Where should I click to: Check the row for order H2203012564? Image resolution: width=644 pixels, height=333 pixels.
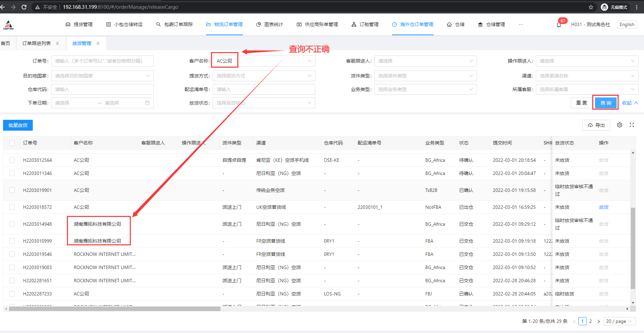click(x=12, y=160)
